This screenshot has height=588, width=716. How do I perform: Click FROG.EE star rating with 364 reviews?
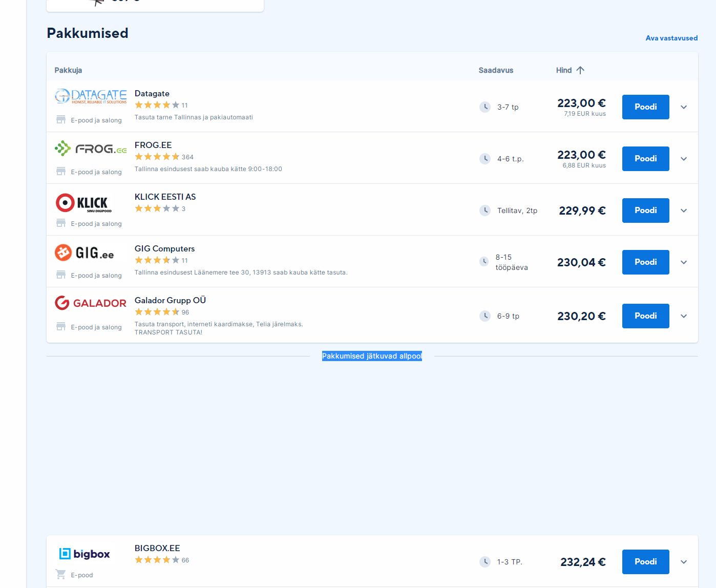(157, 157)
